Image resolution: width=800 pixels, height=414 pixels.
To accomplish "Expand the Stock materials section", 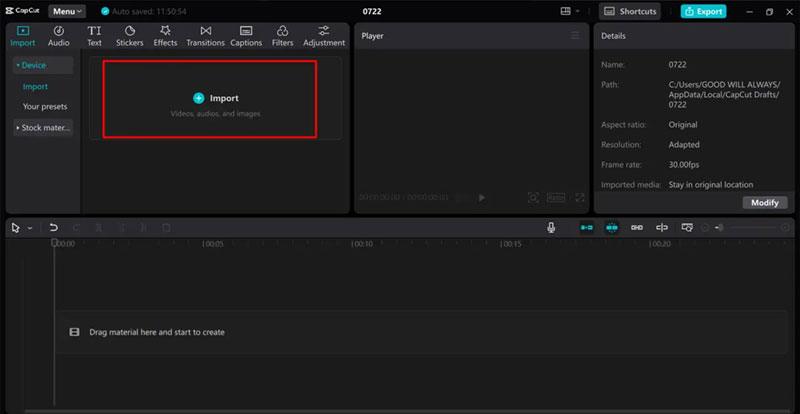I will 44,128.
